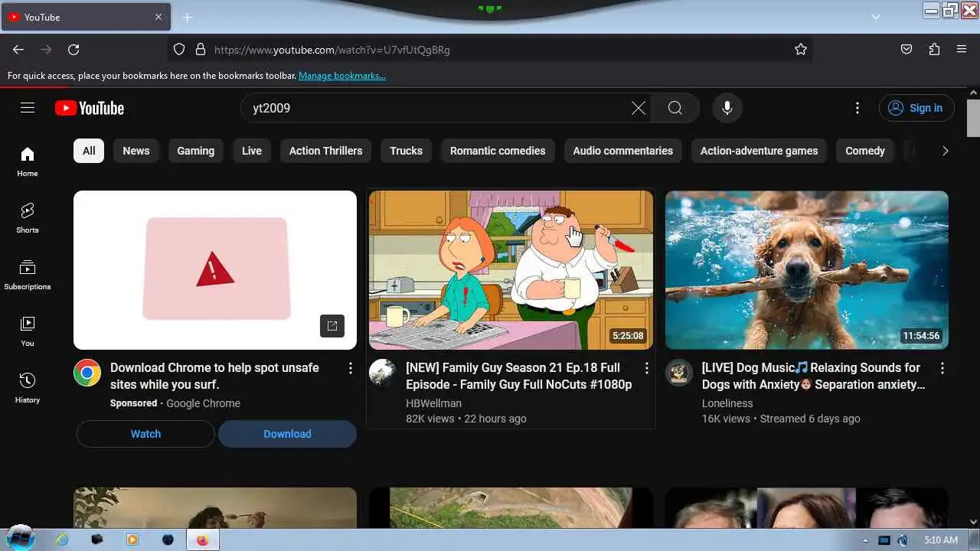Open Subscriptions in the sidebar
This screenshot has height=551, width=980.
28,275
